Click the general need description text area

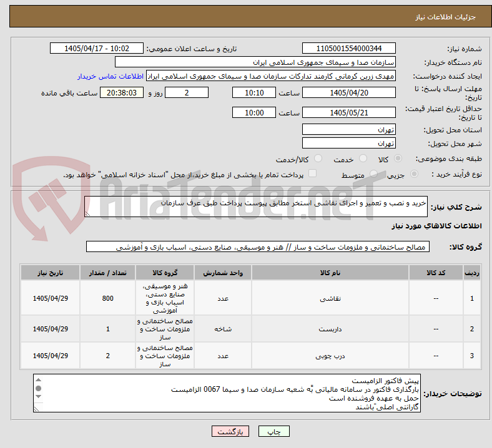[256, 207]
